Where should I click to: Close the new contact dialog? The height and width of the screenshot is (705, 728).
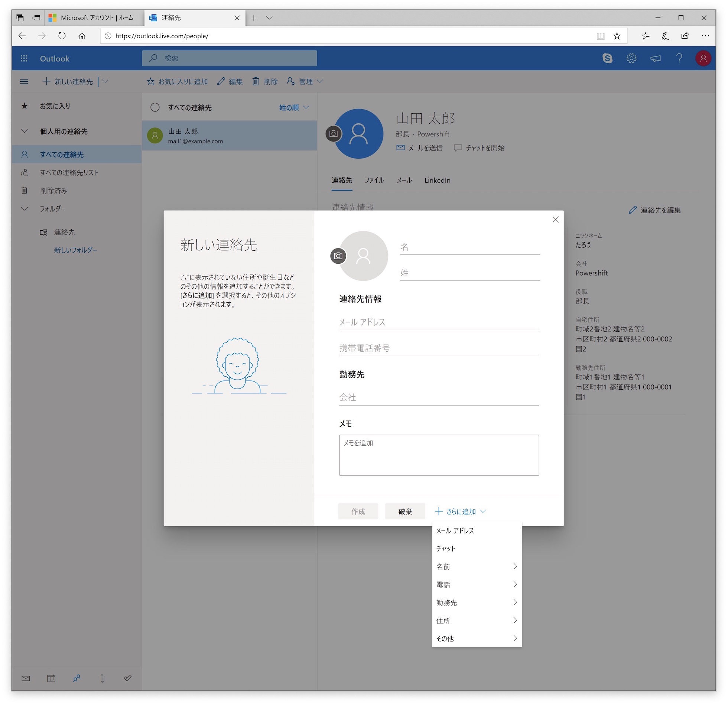(x=555, y=220)
